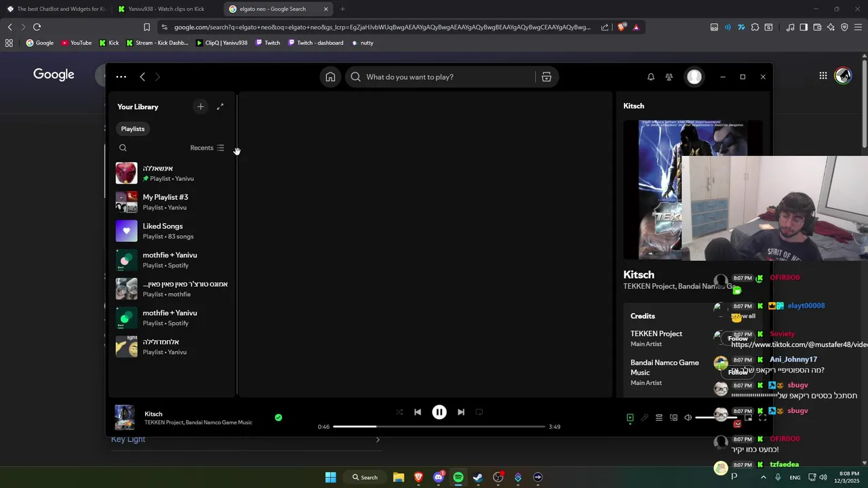Image resolution: width=868 pixels, height=488 pixels.
Task: Expand Your Library to full view
Action: (x=220, y=106)
